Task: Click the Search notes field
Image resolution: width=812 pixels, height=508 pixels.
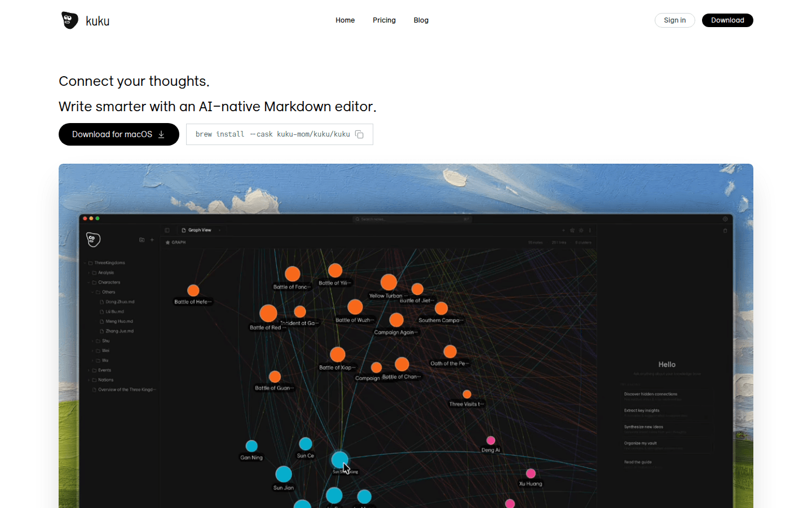Action: pos(412,219)
